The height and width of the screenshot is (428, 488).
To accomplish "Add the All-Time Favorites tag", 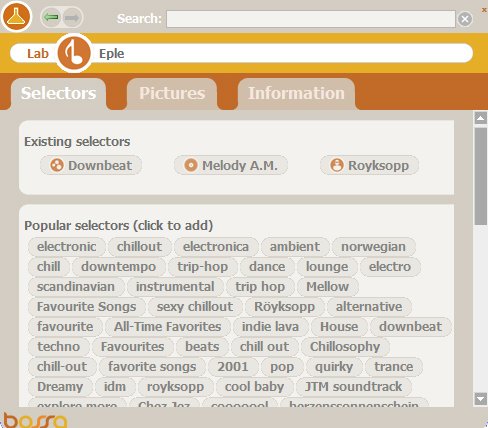I will point(168,327).
